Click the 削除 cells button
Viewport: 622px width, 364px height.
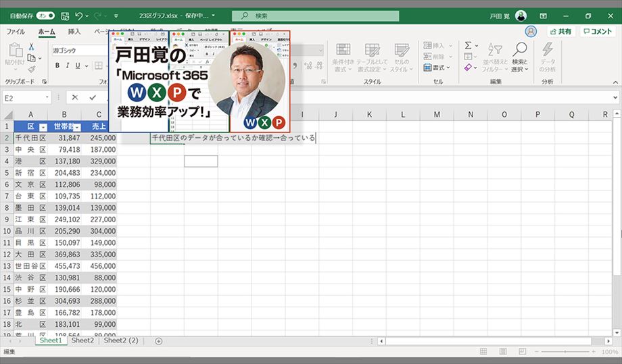[437, 57]
